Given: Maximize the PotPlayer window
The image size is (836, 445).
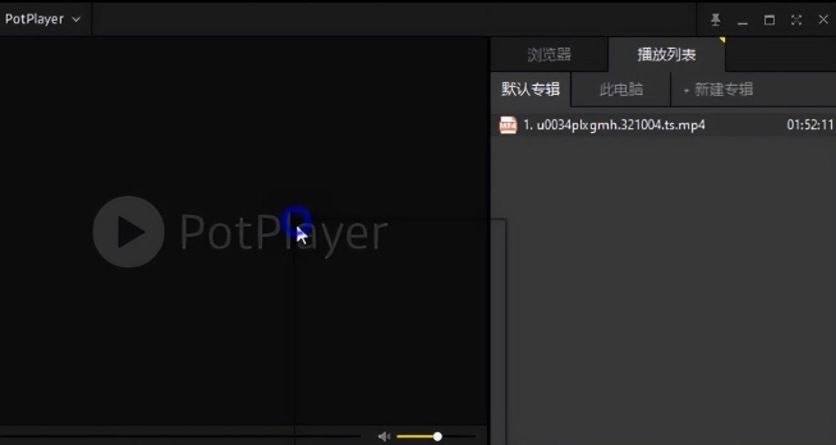Looking at the screenshot, I should tap(769, 20).
